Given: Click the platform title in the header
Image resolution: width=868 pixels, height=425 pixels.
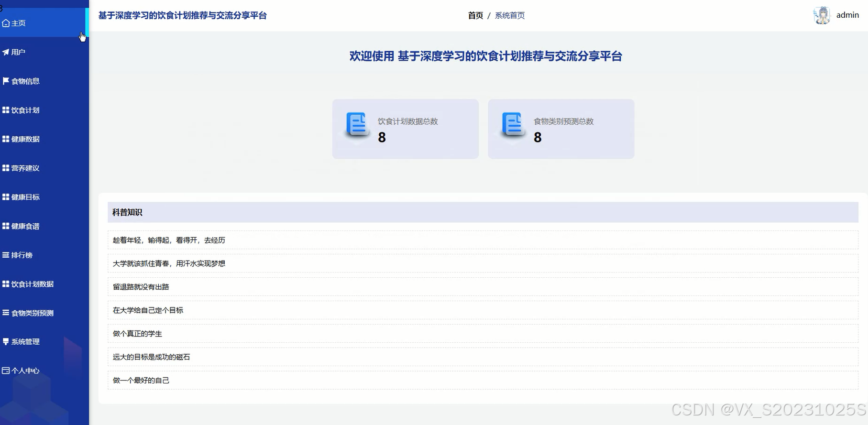Looking at the screenshot, I should pos(183,15).
